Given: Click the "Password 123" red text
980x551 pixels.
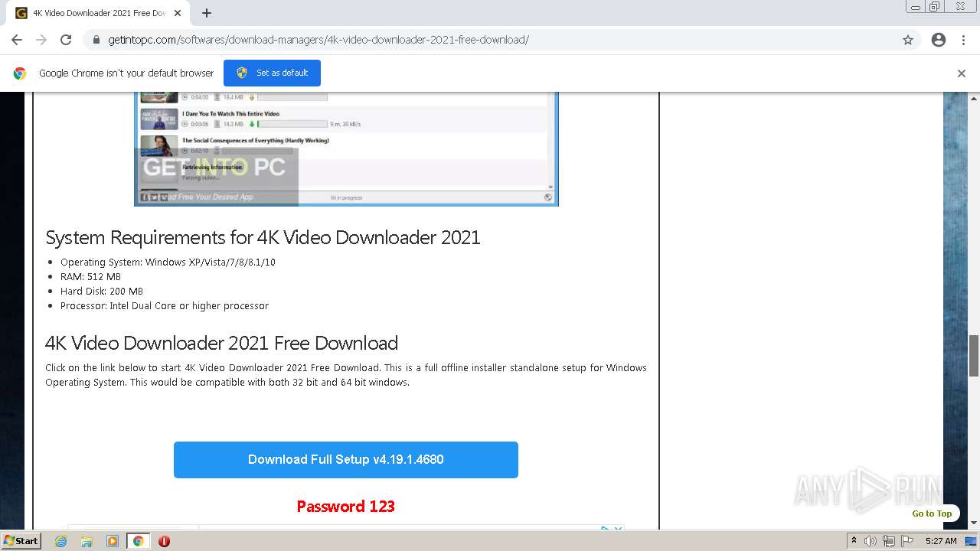Looking at the screenshot, I should click(x=346, y=507).
